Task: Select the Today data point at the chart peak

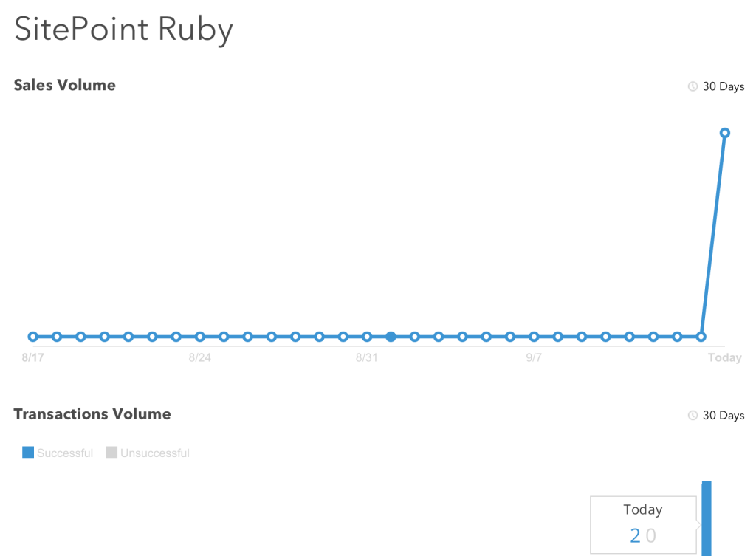Action: point(725,133)
